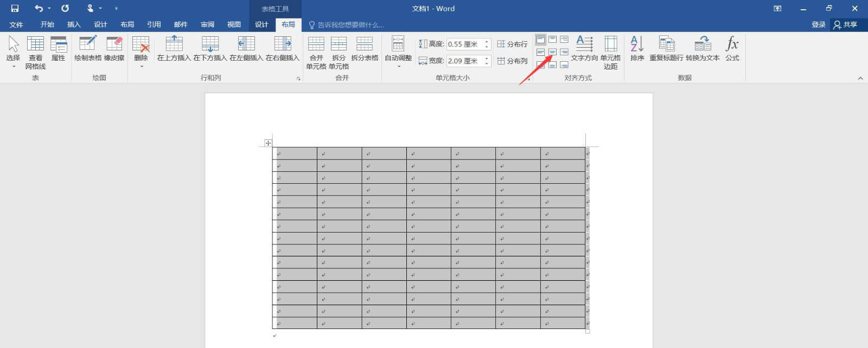
Task: Insert column to the left (在左侧插入)
Action: 246,49
